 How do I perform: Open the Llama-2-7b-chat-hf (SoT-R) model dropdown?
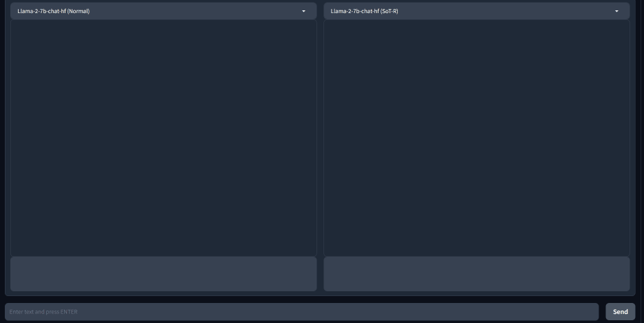click(x=476, y=11)
